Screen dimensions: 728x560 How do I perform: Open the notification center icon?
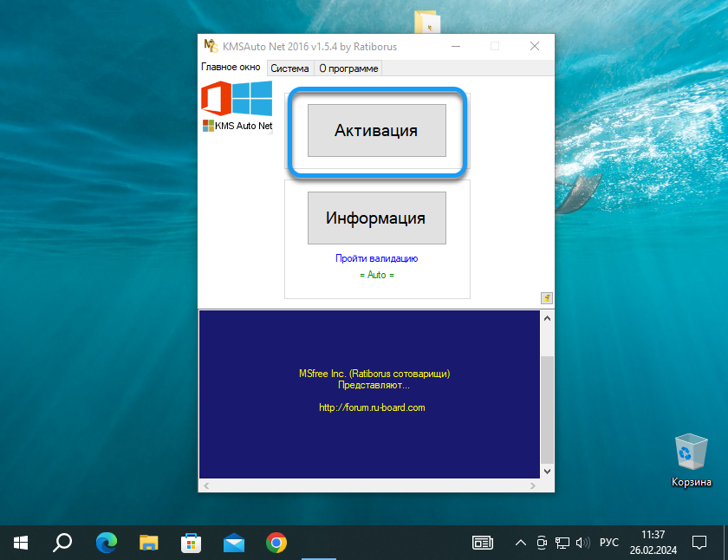pos(699,543)
